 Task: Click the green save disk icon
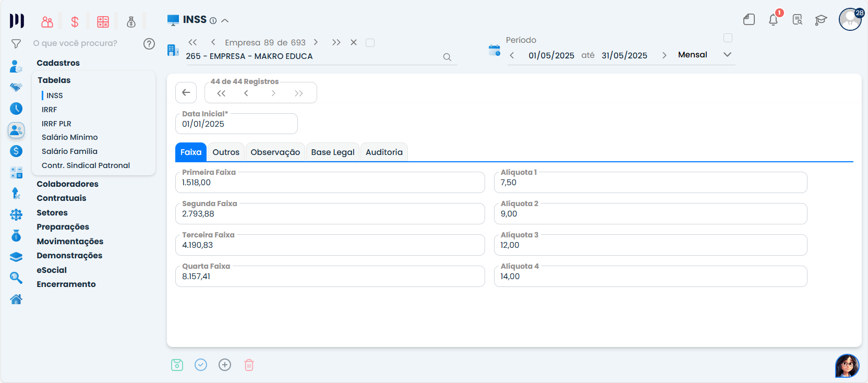(177, 365)
